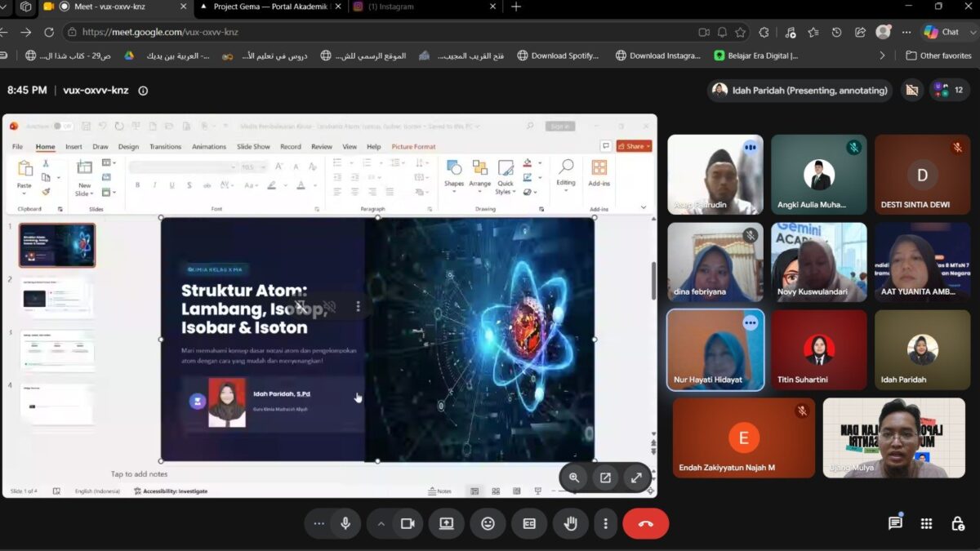Click the PowerPoint vertical scrollbar
Image resolution: width=980 pixels, height=551 pixels.
653,280
